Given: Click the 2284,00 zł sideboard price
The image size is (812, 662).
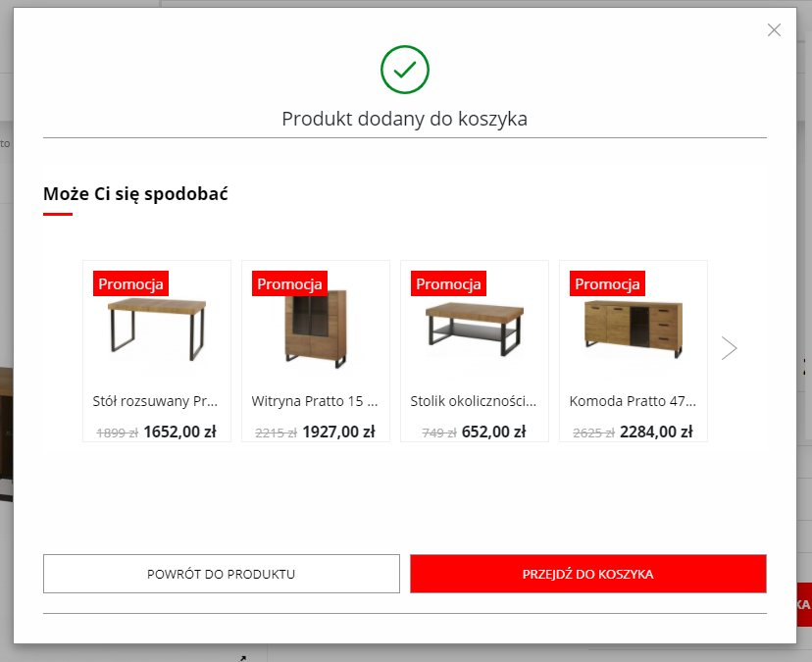Looking at the screenshot, I should (x=657, y=431).
